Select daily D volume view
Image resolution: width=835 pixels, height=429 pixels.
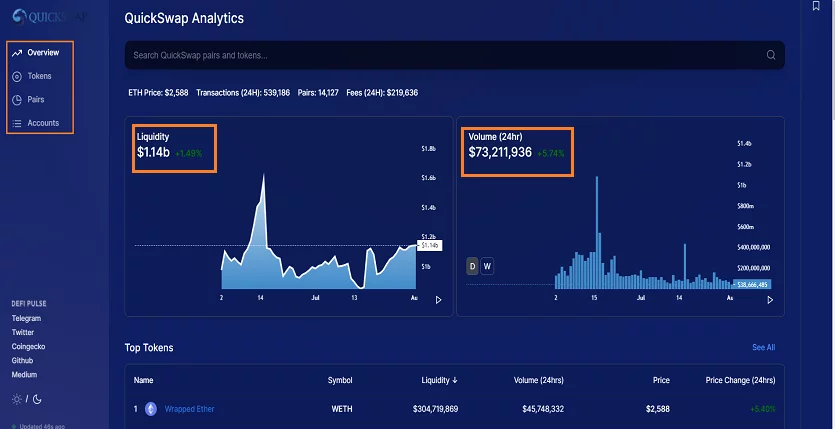(473, 266)
